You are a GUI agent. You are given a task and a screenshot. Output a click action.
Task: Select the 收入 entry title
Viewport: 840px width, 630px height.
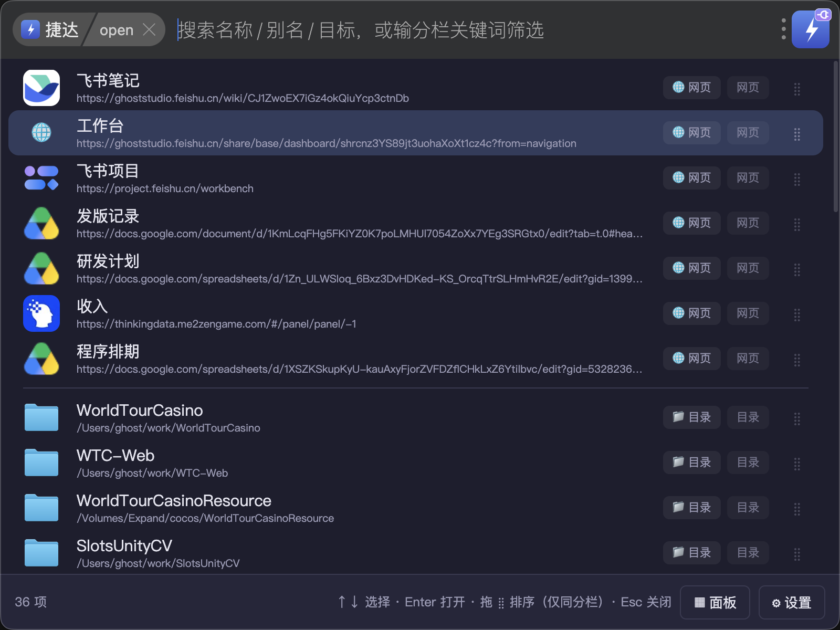click(92, 306)
